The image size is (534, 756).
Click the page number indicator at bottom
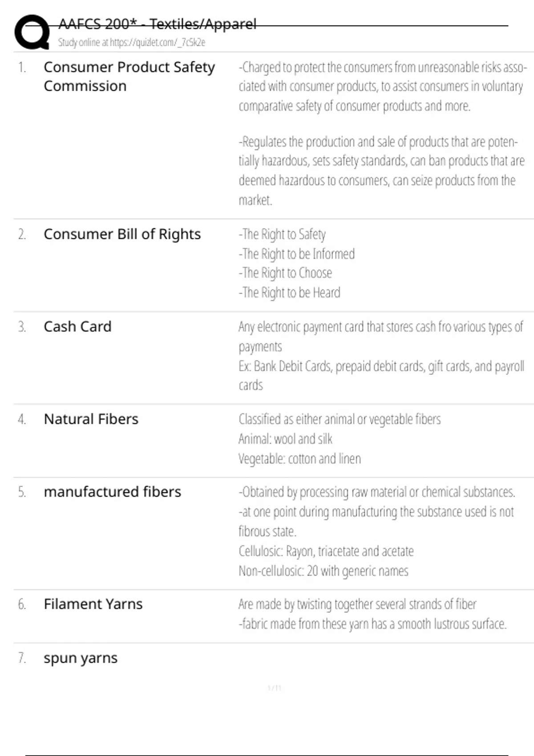[275, 688]
